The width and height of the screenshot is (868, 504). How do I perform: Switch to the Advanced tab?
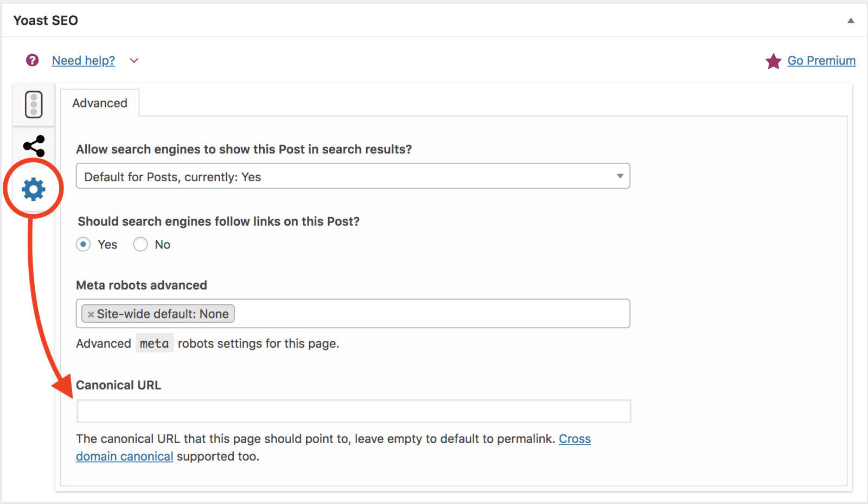[100, 103]
